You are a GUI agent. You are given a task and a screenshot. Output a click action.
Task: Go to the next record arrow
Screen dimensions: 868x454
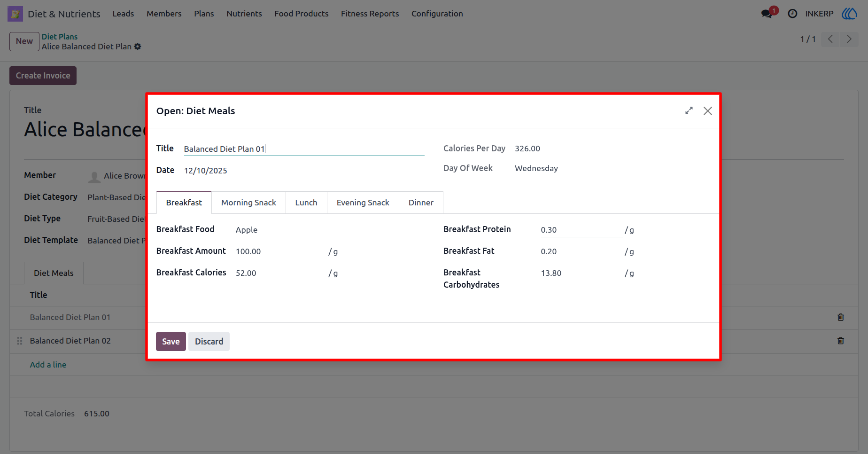(x=849, y=39)
